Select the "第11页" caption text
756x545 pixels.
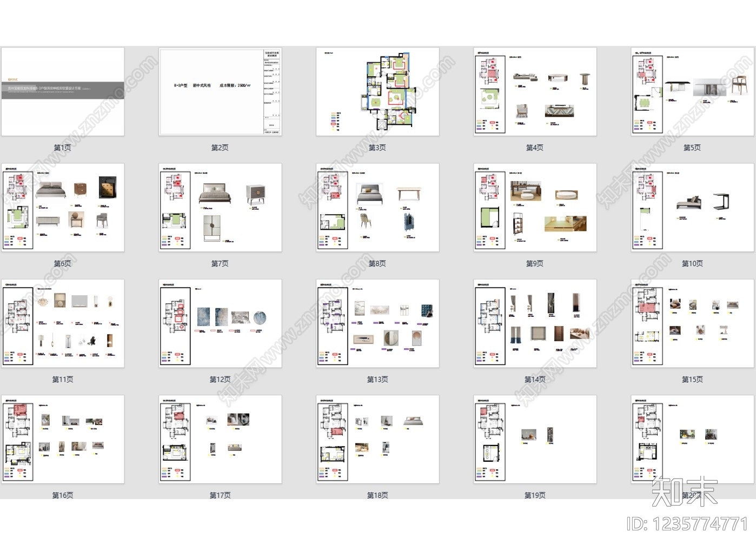click(63, 380)
